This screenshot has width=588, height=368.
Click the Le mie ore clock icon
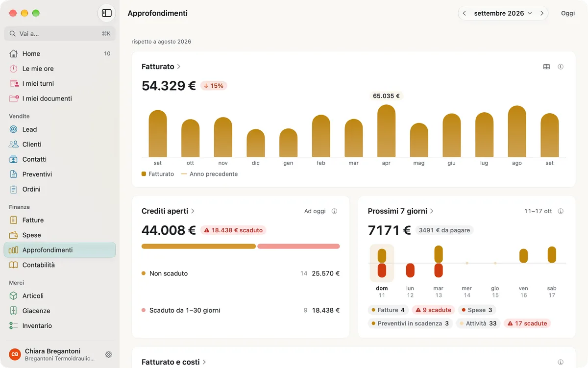tap(14, 69)
